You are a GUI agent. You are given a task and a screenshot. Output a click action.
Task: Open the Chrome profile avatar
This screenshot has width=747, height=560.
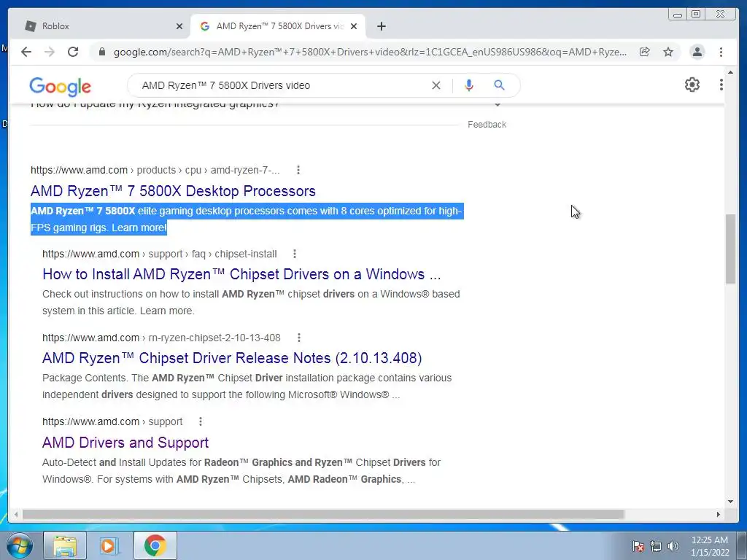coord(697,52)
